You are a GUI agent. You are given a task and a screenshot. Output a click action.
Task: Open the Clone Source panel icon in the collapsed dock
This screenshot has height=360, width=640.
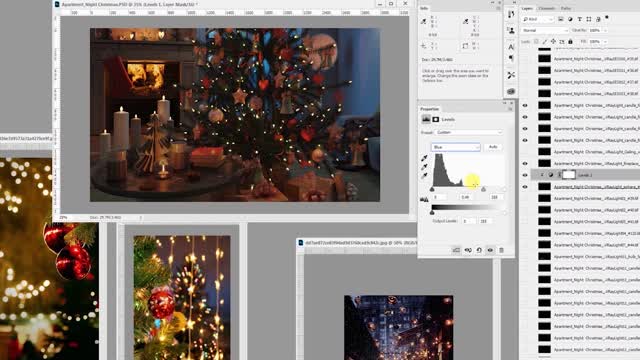[x=511, y=31]
